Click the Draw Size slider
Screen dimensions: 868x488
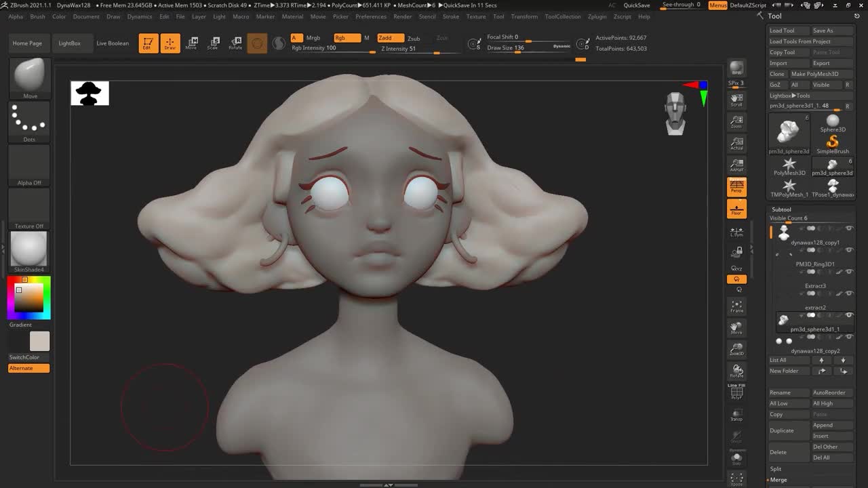pyautogui.click(x=529, y=48)
